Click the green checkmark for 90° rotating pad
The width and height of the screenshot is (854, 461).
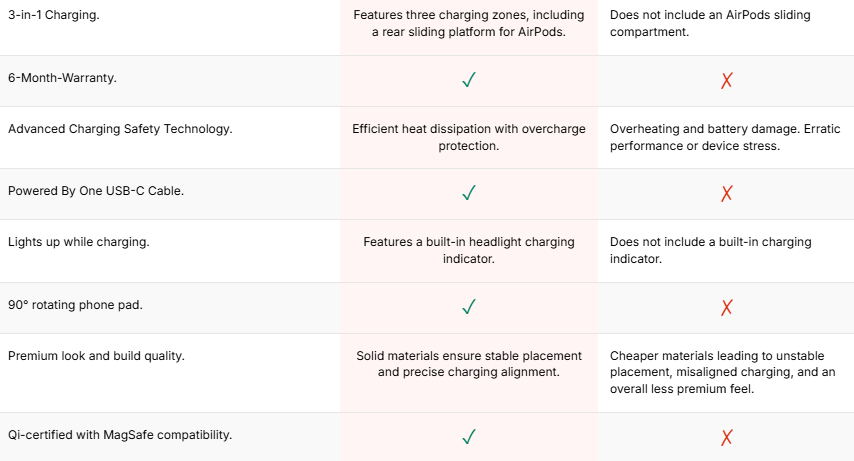[x=468, y=307]
